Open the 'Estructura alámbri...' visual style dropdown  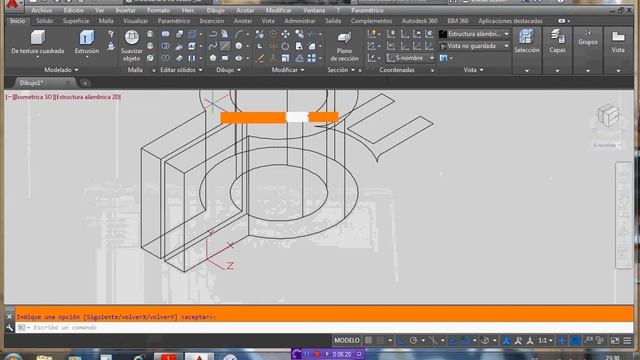pos(474,34)
